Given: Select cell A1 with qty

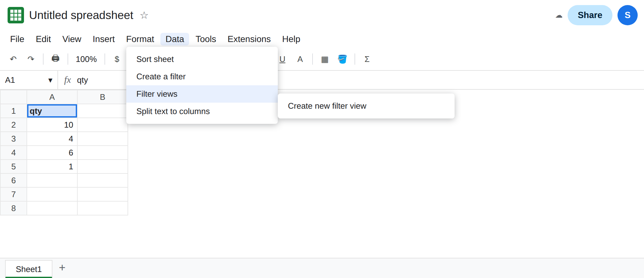Looking at the screenshot, I should point(52,111).
